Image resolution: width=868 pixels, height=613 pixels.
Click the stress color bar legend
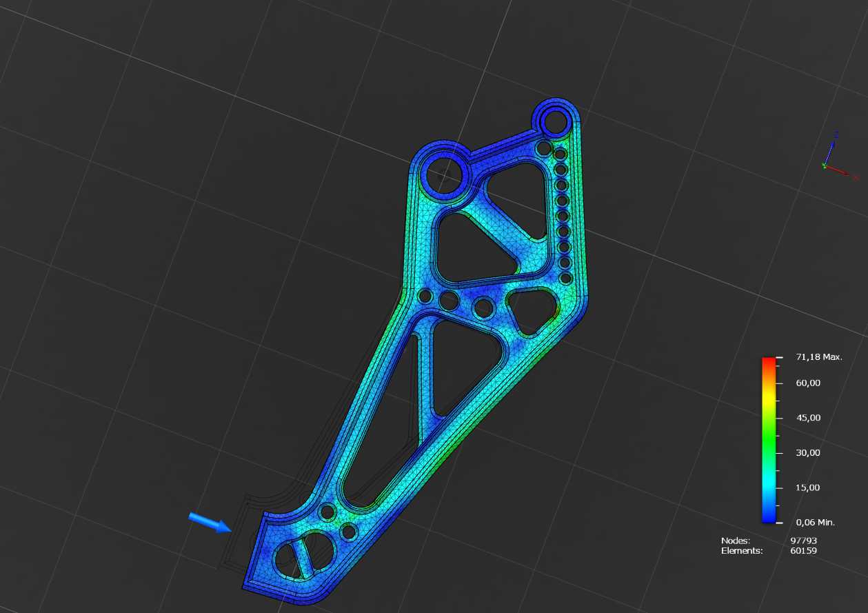coord(769,439)
